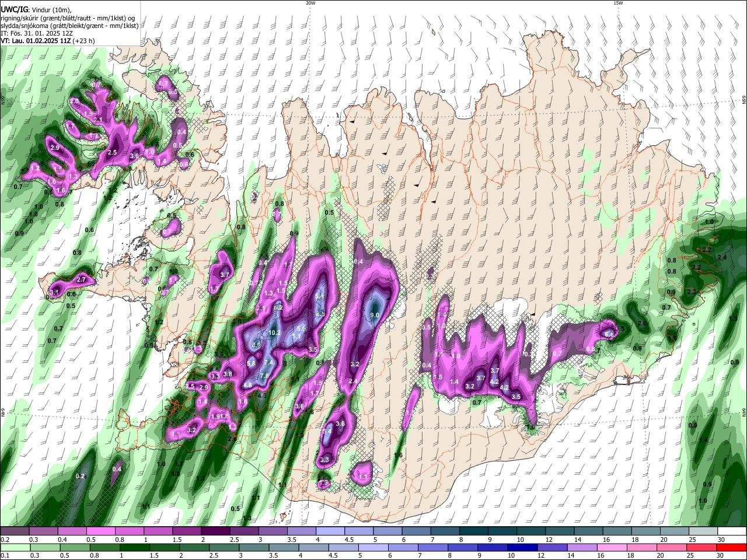Click the 20W longitude label
Screen dimensions: 747x560
[x=310, y=3]
